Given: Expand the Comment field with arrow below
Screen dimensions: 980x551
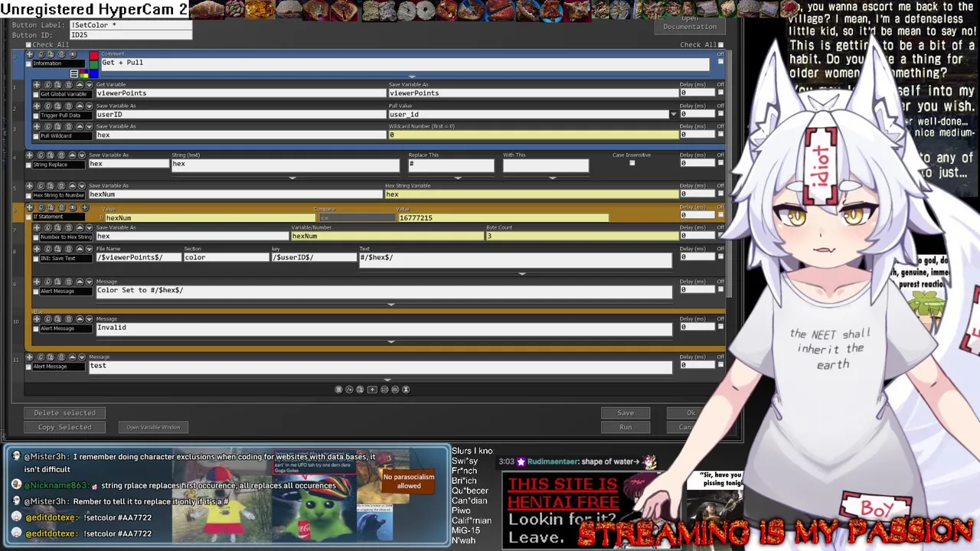Looking at the screenshot, I should tap(412, 77).
